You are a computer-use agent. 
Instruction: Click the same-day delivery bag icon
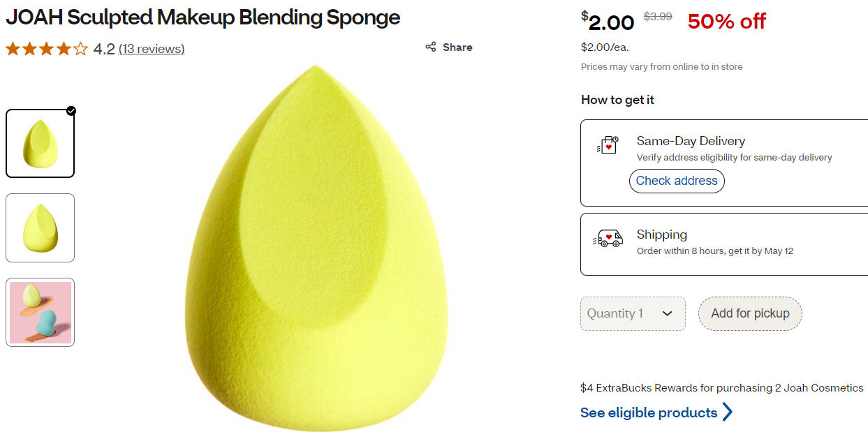[608, 145]
